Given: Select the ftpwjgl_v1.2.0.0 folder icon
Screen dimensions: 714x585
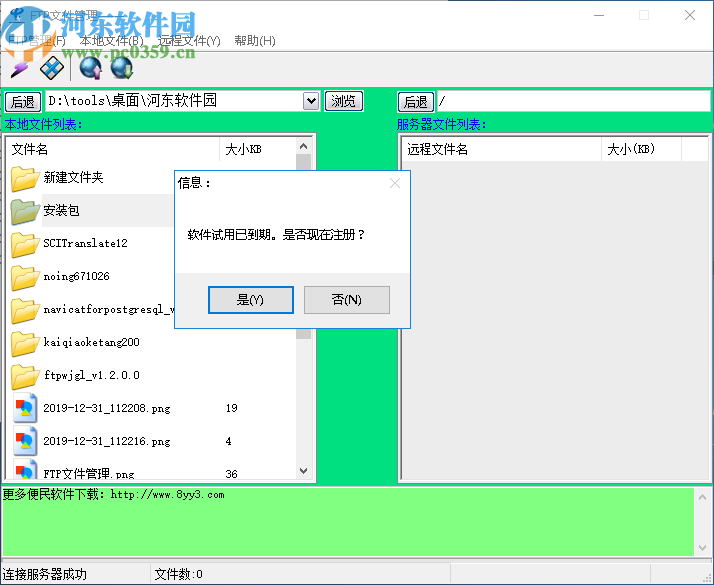Looking at the screenshot, I should 25,376.
